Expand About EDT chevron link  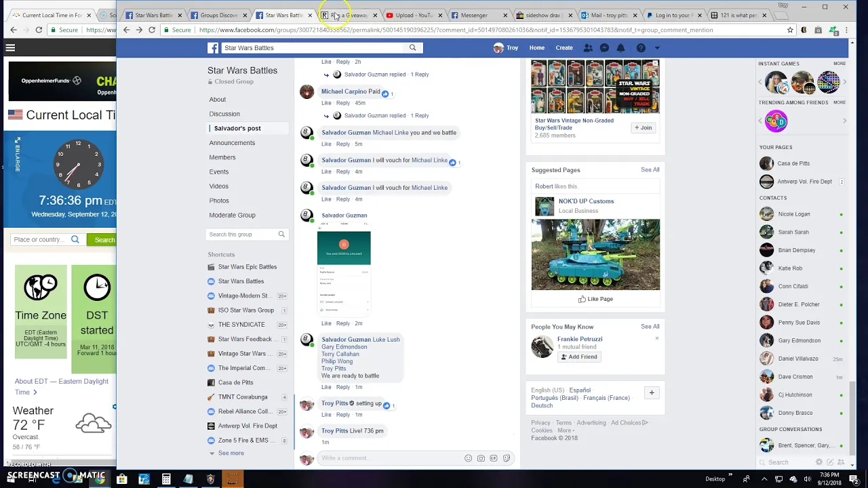35,392
